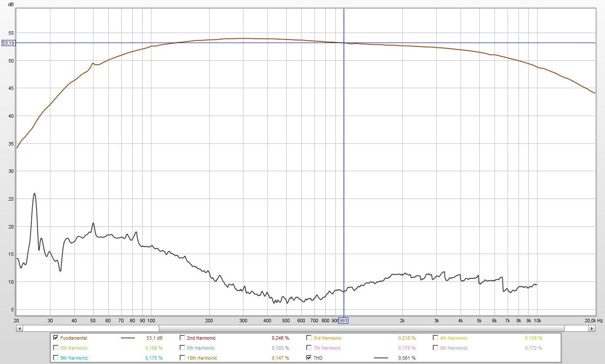Click the THD 0,561 % readout value
This screenshot has width=605, height=364.
[x=407, y=358]
